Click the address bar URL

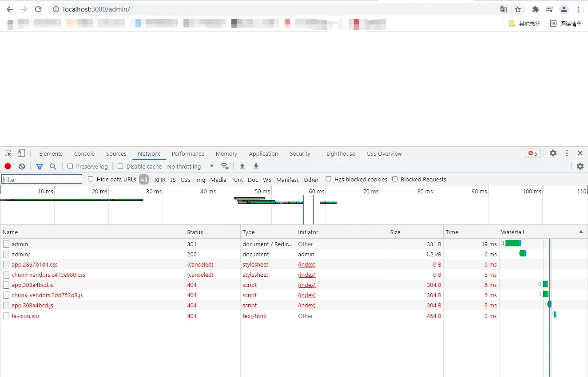click(97, 9)
